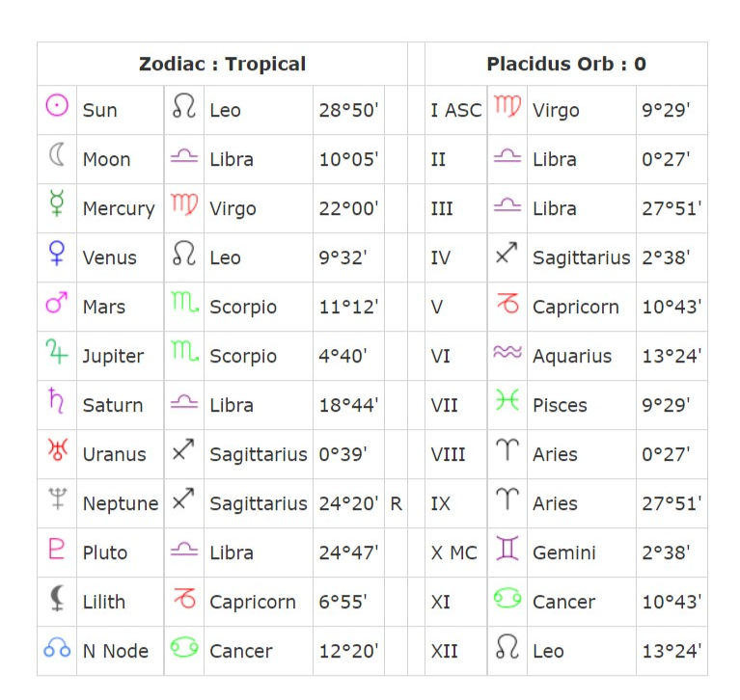Click the blue Venus symbol
The height and width of the screenshot is (700, 740).
[x=57, y=253]
